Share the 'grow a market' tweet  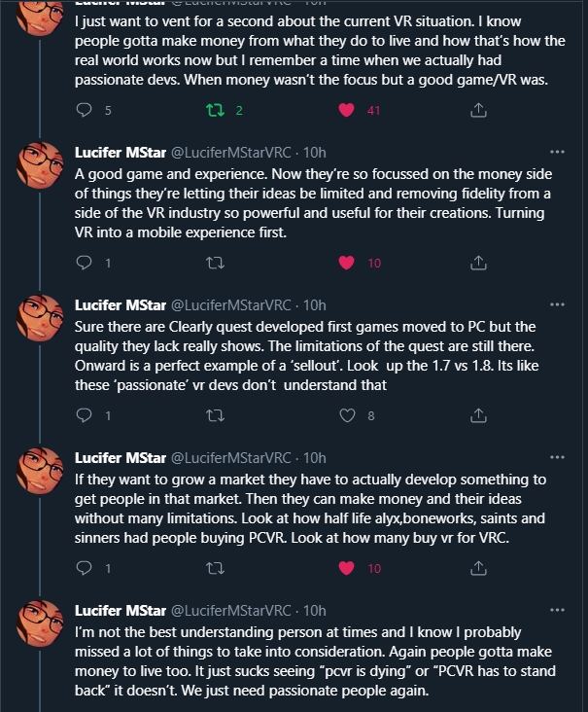[x=478, y=568]
